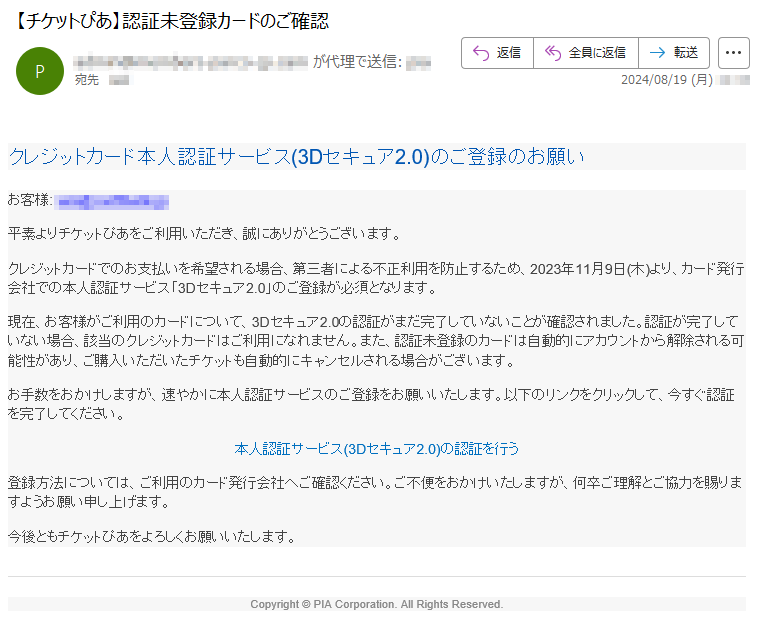Click the closing line 今後ともチケットぴあをよろしくお願いいたします

(152, 536)
